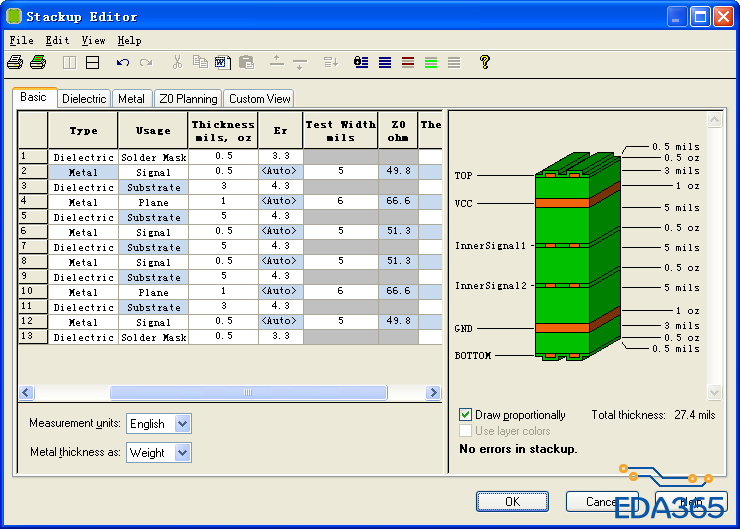Viewport: 740px width, 529px height.
Task: Select row 4 header in the table
Action: pyautogui.click(x=33, y=202)
